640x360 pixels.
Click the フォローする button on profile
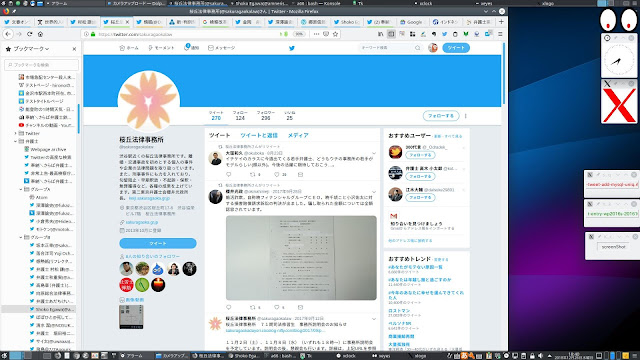tap(441, 116)
